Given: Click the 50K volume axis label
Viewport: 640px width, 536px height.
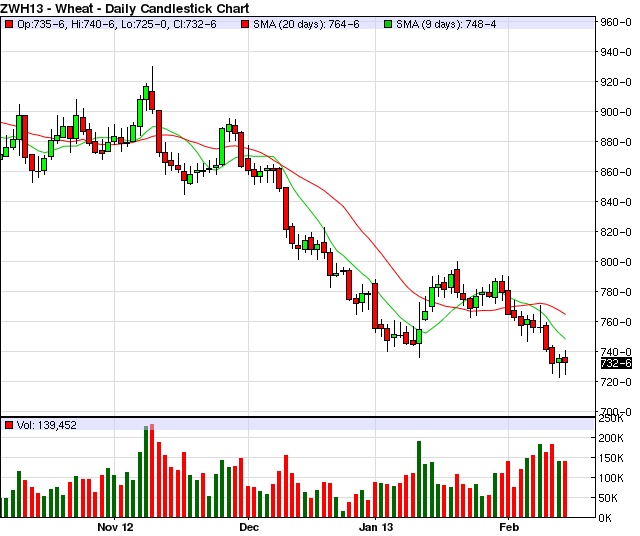Looking at the screenshot, I should [x=611, y=498].
